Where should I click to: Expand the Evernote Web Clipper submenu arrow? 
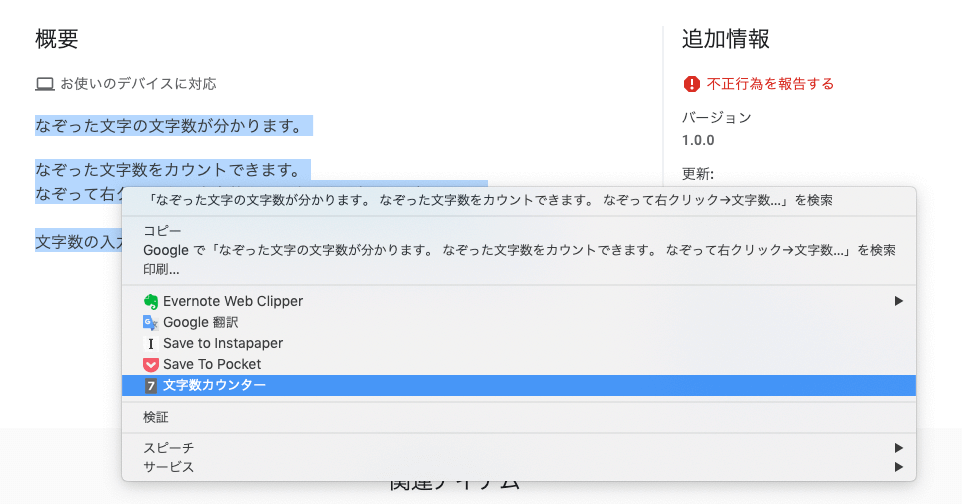[x=898, y=301]
